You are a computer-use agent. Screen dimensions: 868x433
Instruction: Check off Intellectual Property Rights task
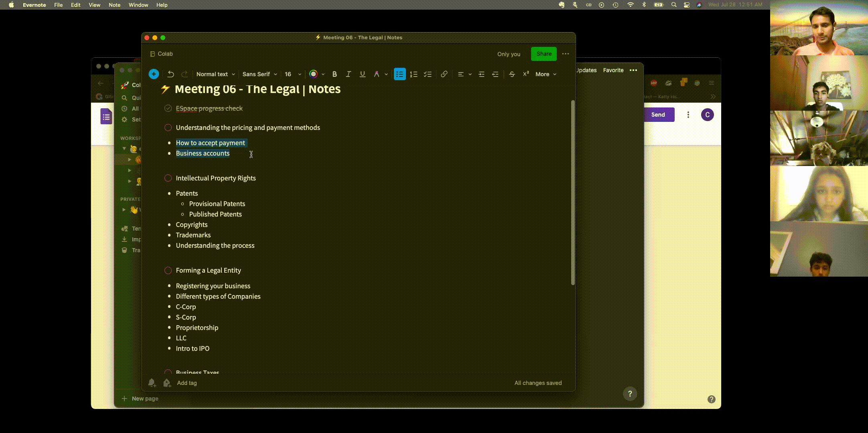168,178
